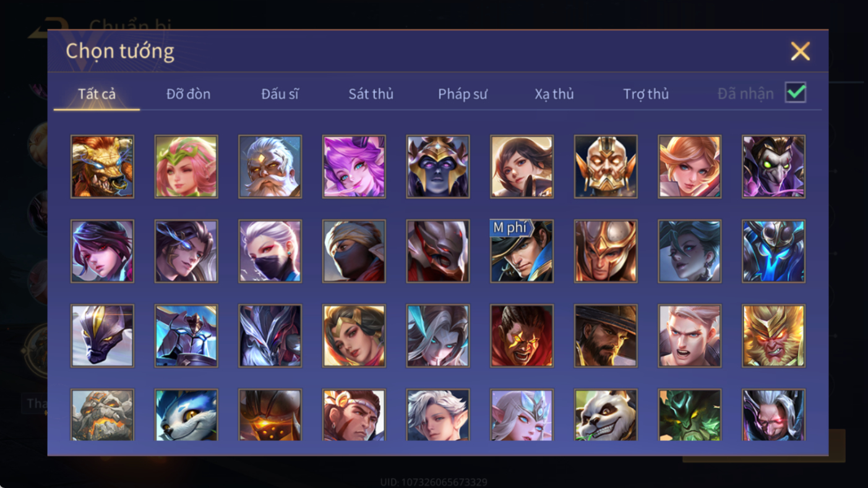Choose the masked ninja with headband
Viewport: 868px width, 488px height.
point(354,252)
